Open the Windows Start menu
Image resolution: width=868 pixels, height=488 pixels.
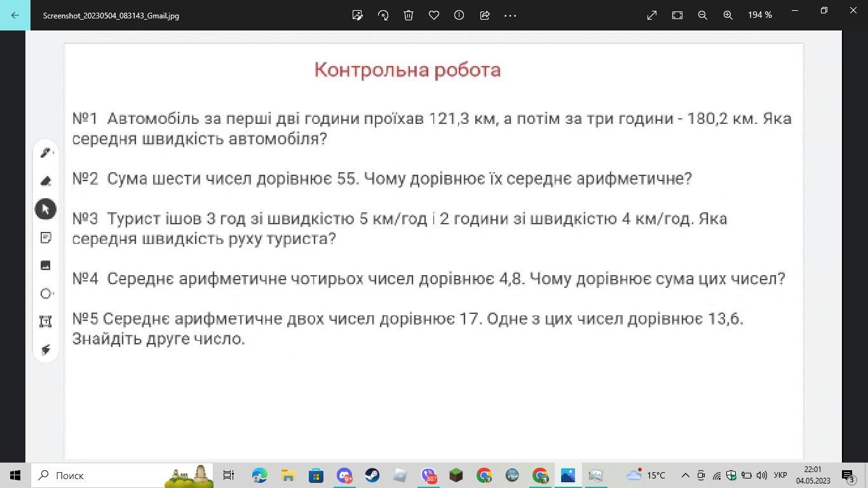point(15,475)
